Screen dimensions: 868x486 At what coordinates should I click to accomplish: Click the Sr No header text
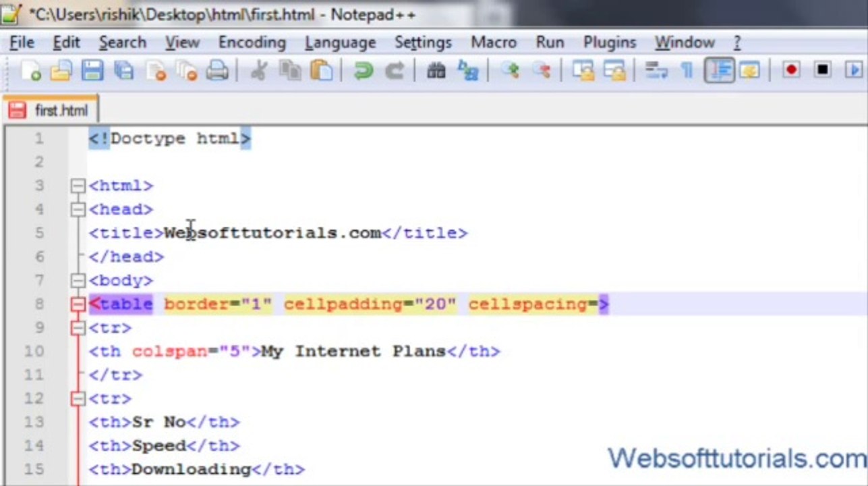(x=158, y=422)
